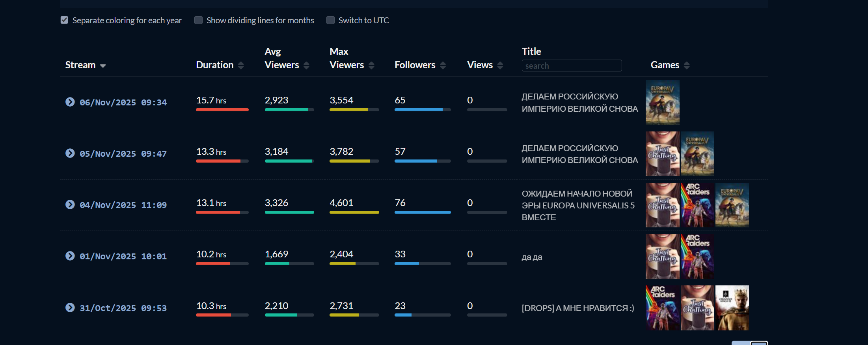Enable Show dividing lines for months
Viewport: 868px width, 345px height.
click(198, 20)
